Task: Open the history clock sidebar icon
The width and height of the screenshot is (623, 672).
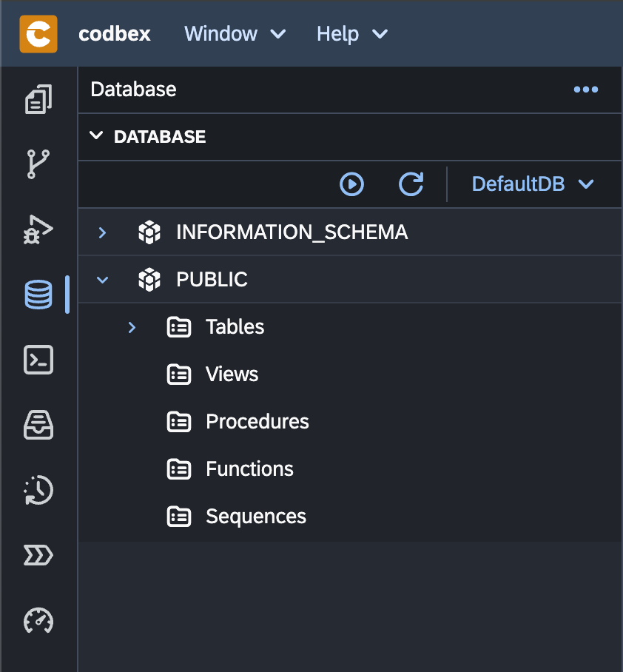Action: (38, 490)
